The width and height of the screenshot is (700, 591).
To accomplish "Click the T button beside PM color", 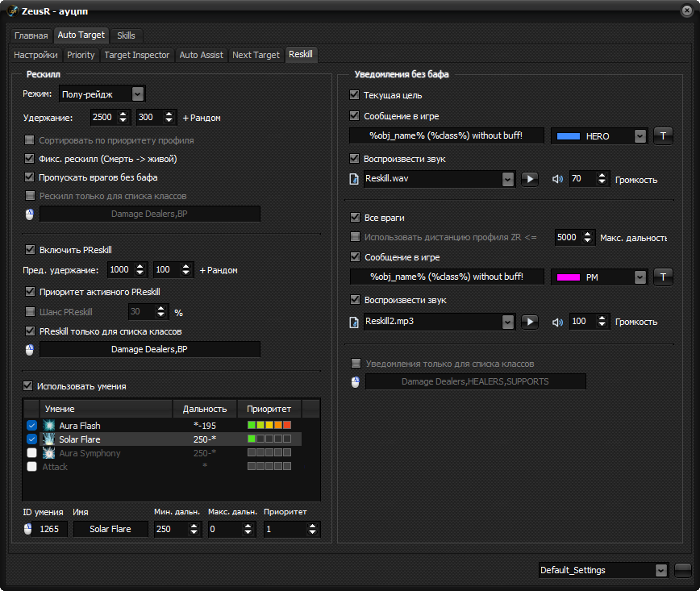I will tap(663, 277).
